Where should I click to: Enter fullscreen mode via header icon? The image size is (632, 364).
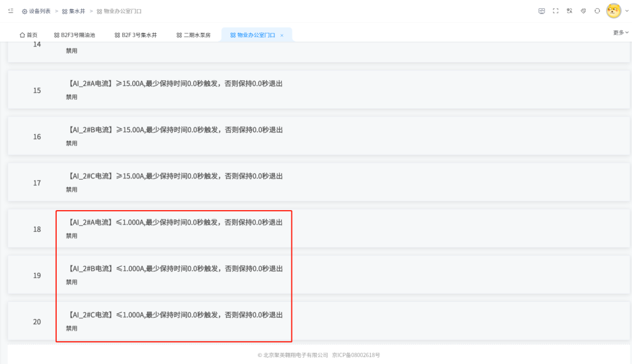pos(555,11)
